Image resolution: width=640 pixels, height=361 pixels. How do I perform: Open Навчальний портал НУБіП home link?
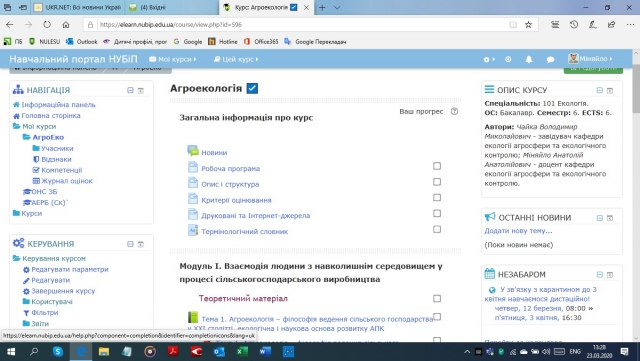pos(73,59)
